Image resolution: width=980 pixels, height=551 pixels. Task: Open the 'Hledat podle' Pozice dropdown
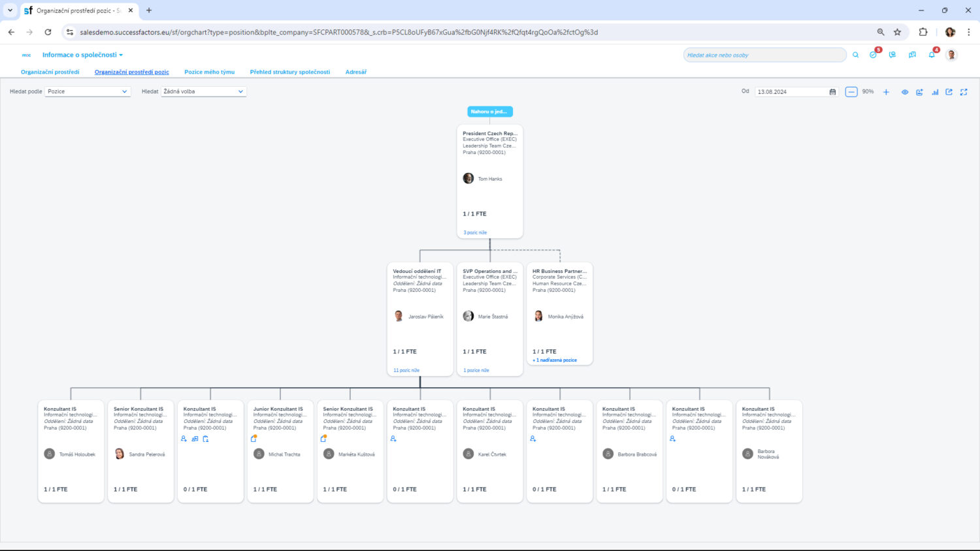coord(88,91)
